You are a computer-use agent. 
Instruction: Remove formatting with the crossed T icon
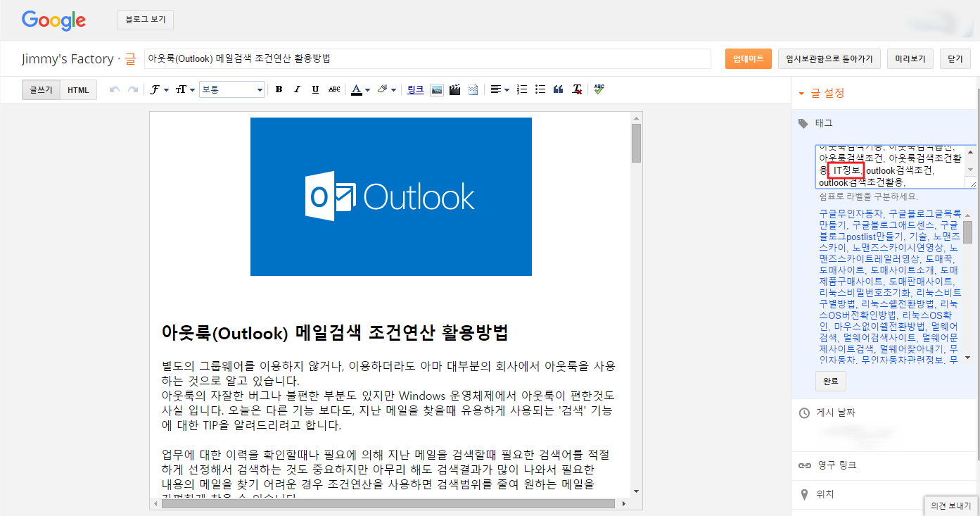click(577, 89)
